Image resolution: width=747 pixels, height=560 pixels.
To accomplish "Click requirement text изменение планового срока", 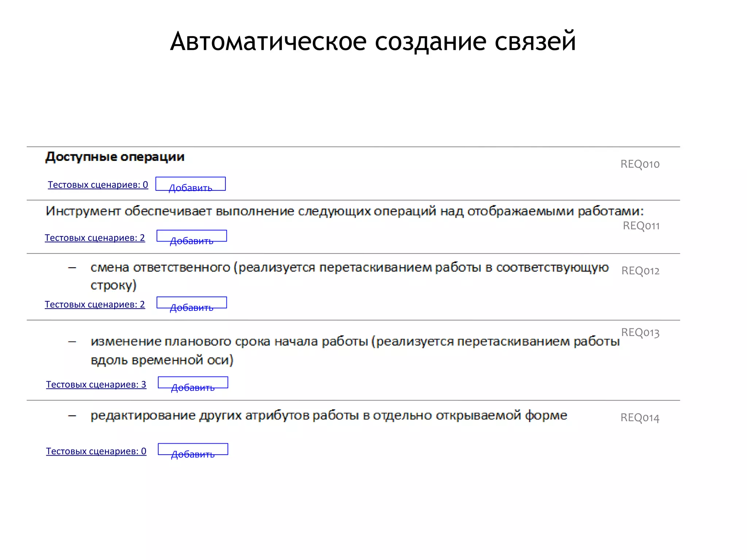I will point(355,351).
